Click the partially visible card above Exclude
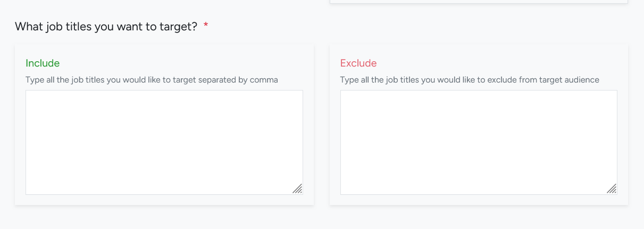The image size is (644, 229). pyautogui.click(x=479, y=2)
